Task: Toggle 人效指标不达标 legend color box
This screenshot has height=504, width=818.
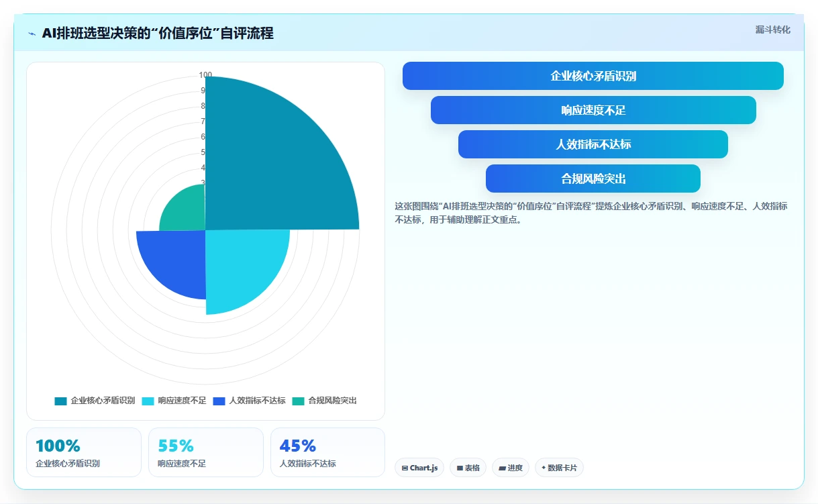Action: [x=219, y=401]
